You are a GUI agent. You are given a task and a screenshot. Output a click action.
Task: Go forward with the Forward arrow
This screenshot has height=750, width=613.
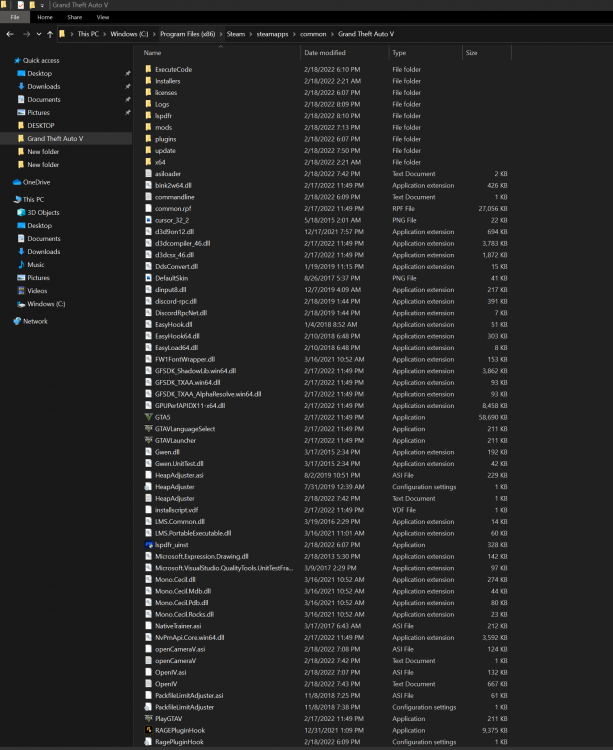[26, 34]
